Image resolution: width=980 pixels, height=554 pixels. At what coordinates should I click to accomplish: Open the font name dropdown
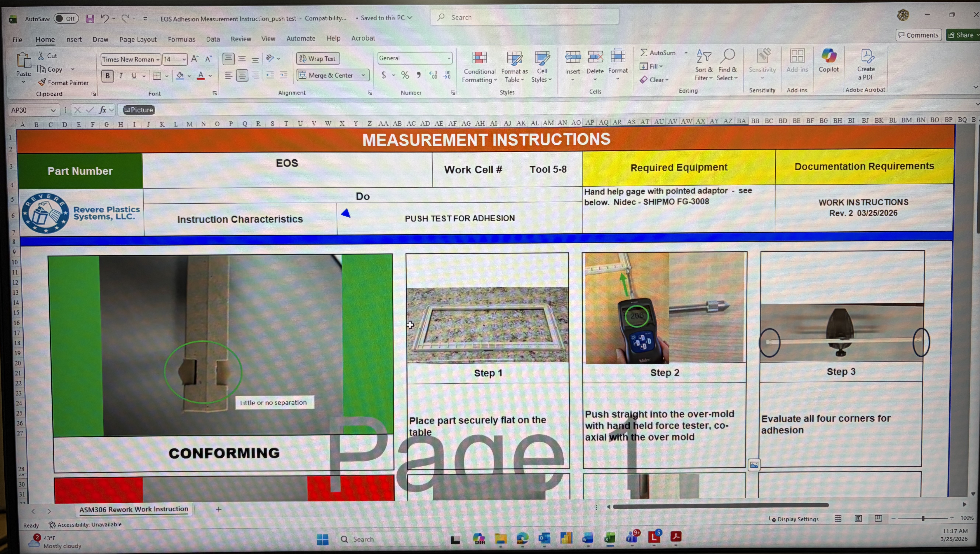(158, 59)
